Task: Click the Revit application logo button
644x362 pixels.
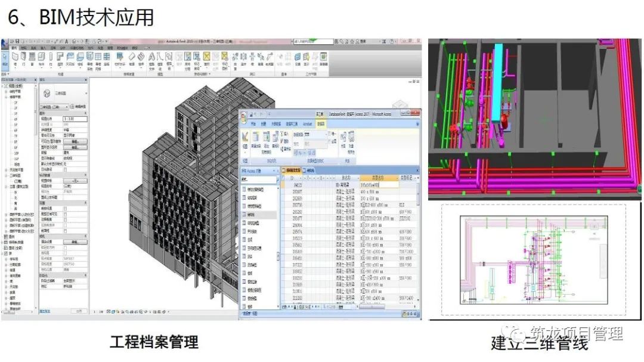Action: tap(4, 42)
